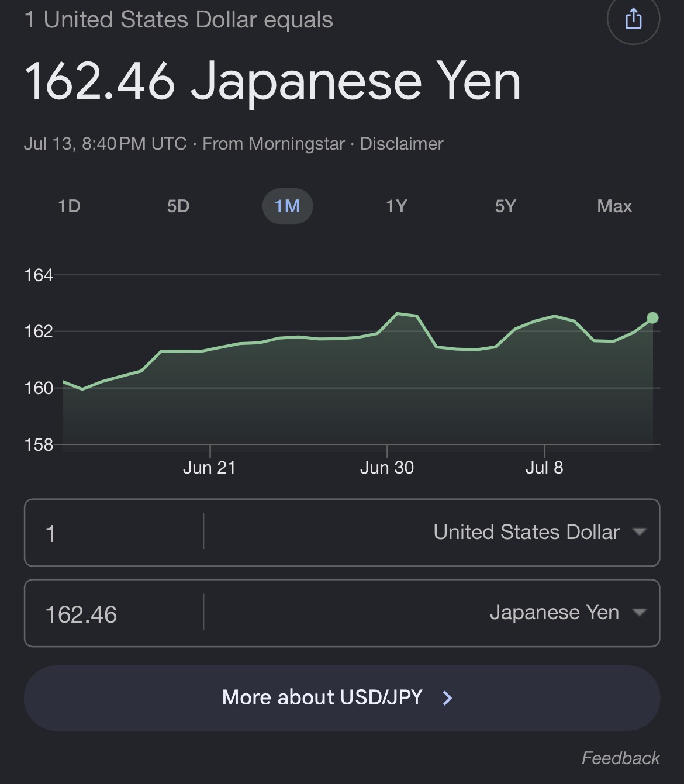Open Japanese Yen dropdown arrow

pyautogui.click(x=640, y=613)
